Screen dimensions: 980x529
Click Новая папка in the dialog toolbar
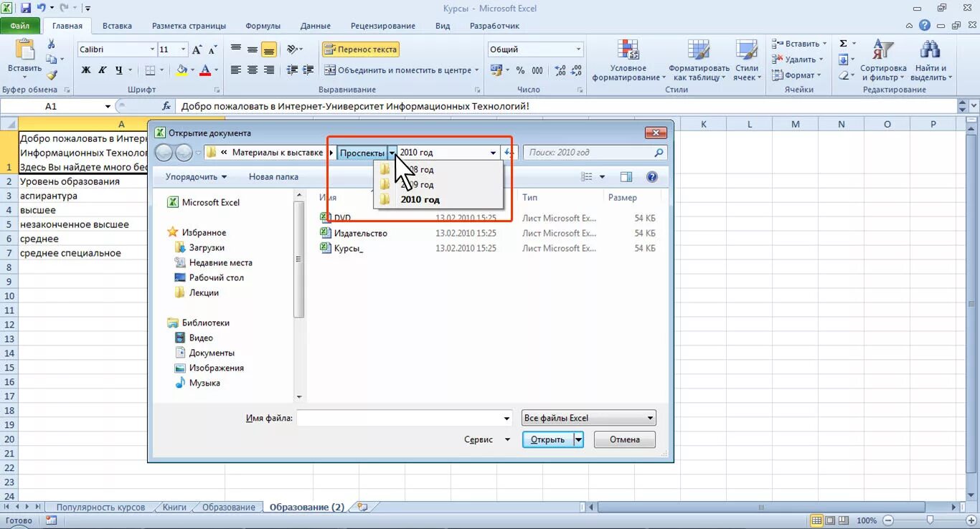click(x=273, y=176)
